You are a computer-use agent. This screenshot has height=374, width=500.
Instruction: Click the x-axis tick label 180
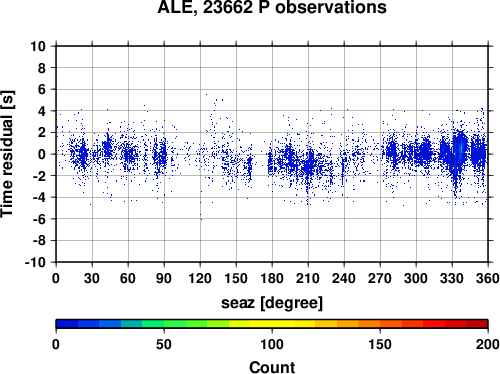click(x=272, y=278)
